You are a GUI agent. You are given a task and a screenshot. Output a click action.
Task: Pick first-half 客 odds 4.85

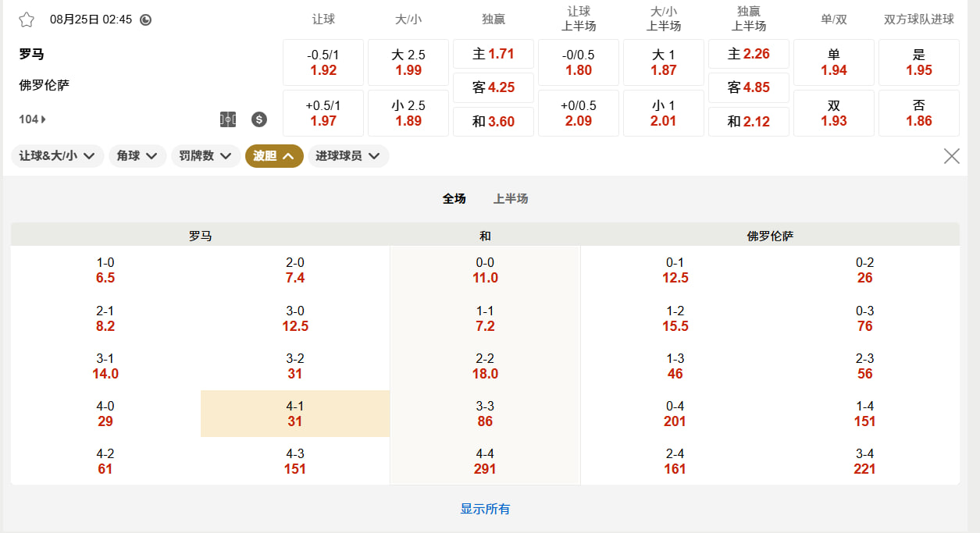click(749, 87)
